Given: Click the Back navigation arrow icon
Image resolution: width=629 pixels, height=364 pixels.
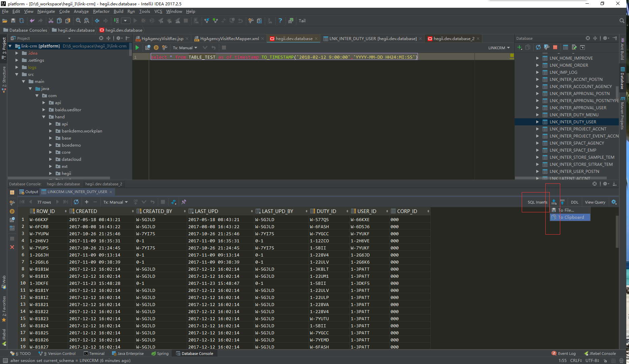Looking at the screenshot, I should (x=97, y=21).
